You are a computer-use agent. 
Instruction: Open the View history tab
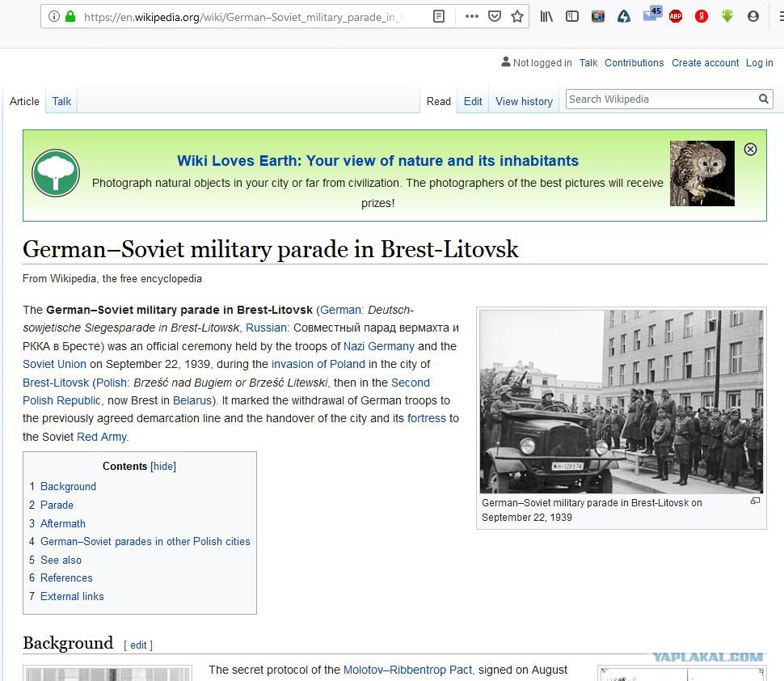pyautogui.click(x=524, y=101)
